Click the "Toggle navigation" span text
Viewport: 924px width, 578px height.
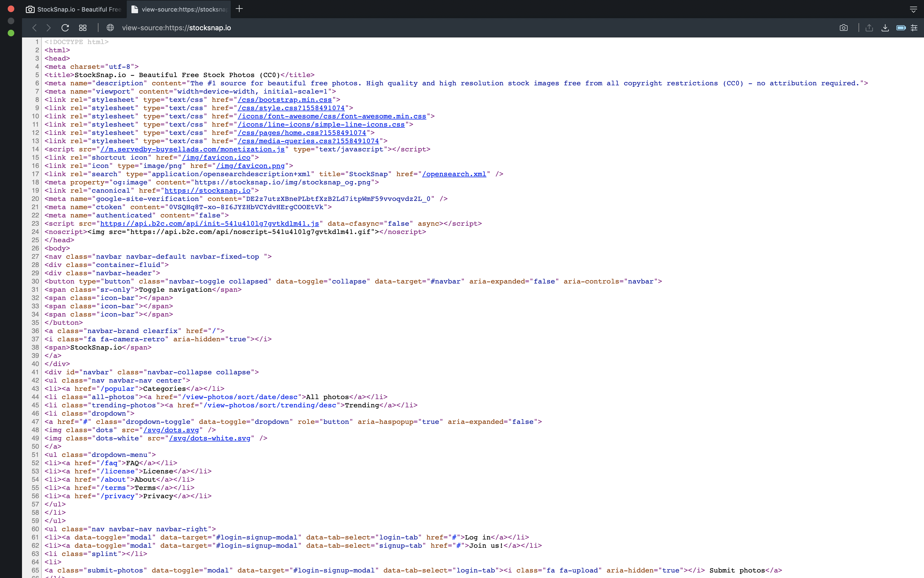(175, 290)
